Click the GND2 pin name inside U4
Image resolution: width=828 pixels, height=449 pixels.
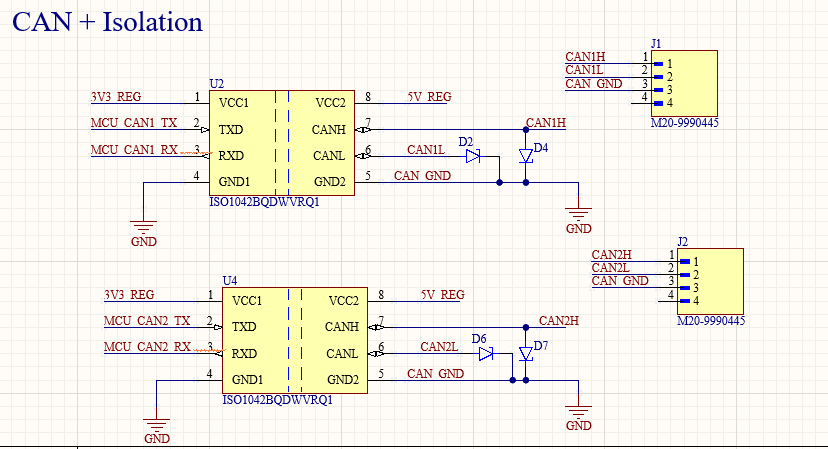[343, 380]
